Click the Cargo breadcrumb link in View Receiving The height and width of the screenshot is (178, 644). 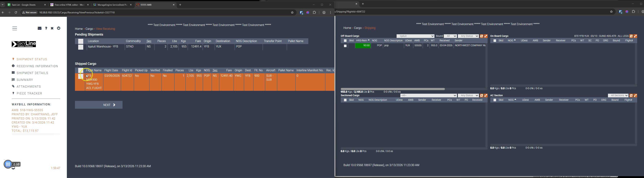tap(89, 29)
